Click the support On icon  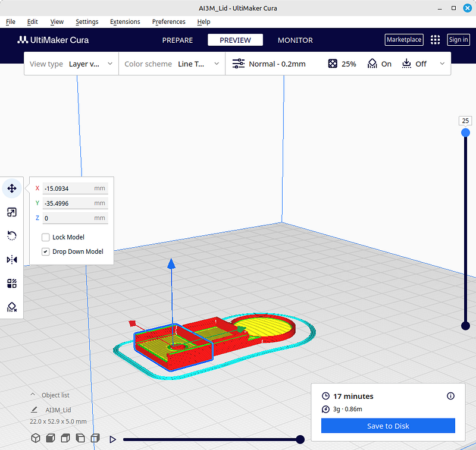[x=372, y=64]
